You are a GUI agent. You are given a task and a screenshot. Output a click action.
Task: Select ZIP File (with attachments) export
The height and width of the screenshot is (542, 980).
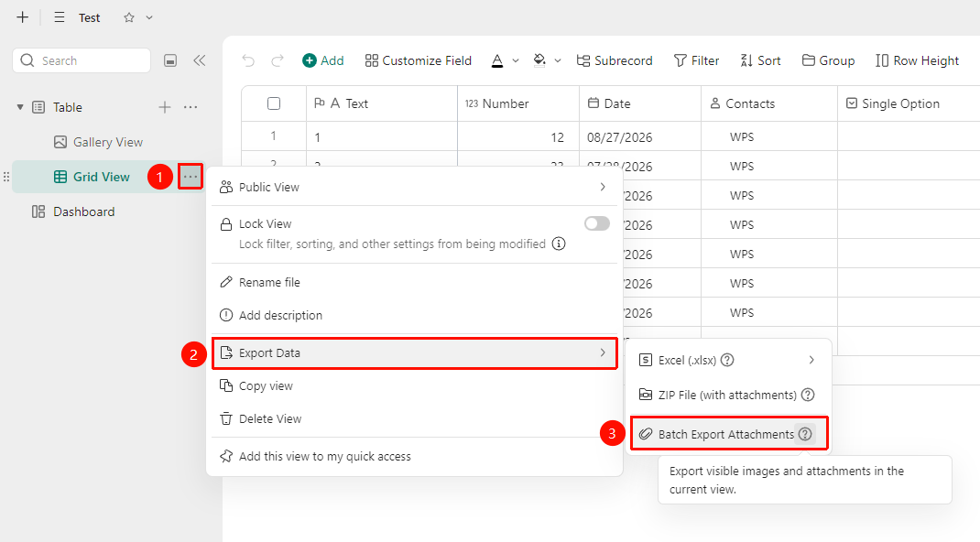click(x=728, y=396)
